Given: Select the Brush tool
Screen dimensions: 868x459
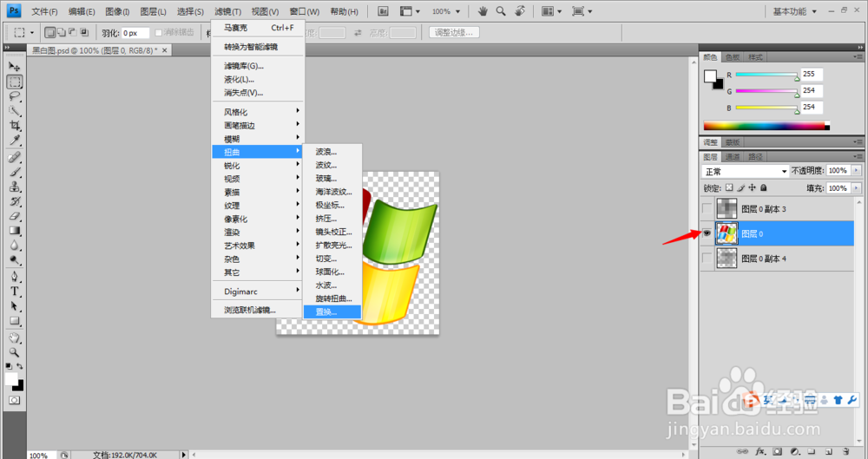Looking at the screenshot, I should 15,172.
